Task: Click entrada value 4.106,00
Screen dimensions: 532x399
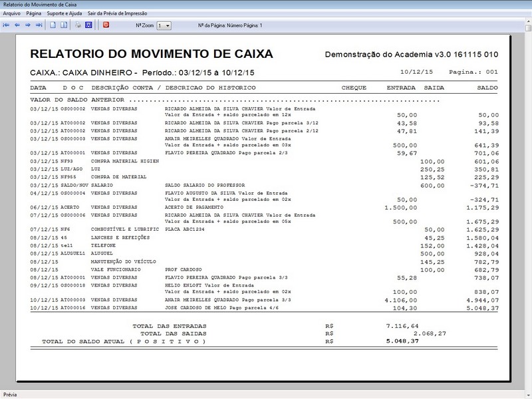Action: pyautogui.click(x=401, y=301)
